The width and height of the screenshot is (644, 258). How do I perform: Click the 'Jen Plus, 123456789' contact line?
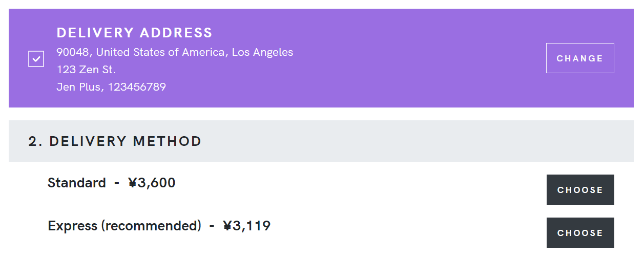coord(111,87)
